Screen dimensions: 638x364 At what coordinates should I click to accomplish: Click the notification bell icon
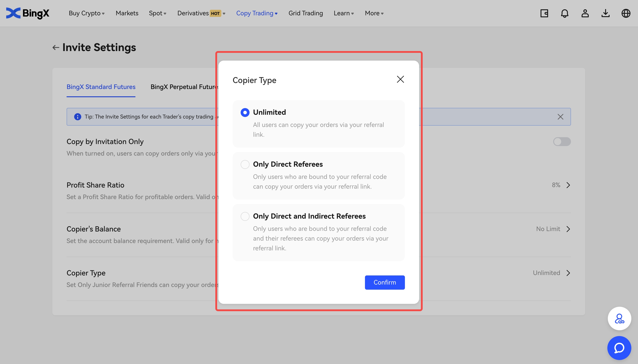[565, 13]
